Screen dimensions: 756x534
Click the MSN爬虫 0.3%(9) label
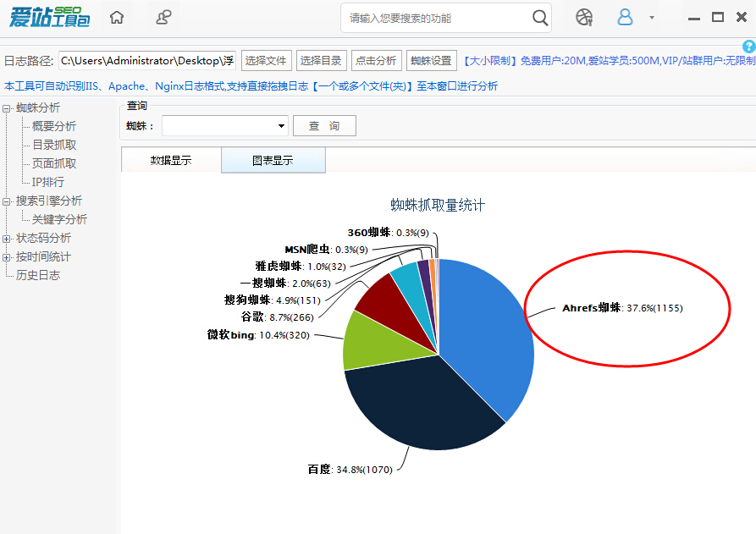327,250
